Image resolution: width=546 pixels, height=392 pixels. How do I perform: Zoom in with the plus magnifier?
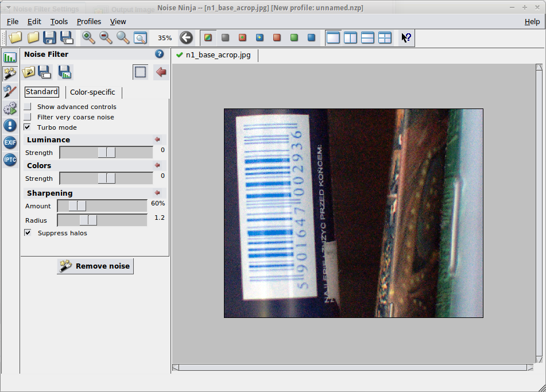tap(88, 38)
